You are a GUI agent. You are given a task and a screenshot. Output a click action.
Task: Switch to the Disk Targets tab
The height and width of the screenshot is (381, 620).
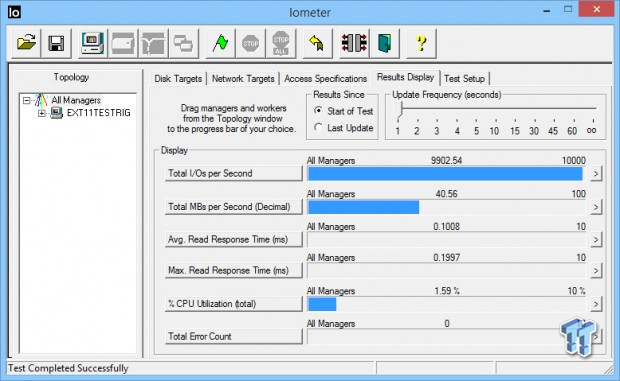point(178,79)
